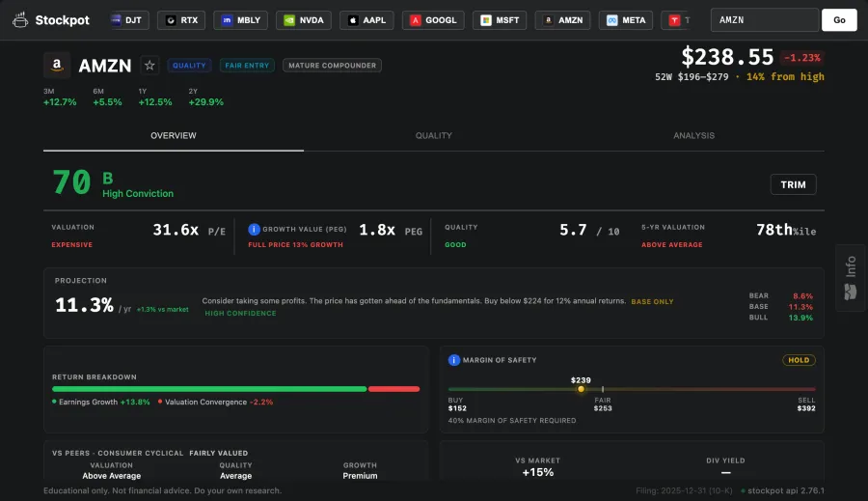Click the SELL $392 price label
Viewport: 868px width, 501px height.
(806, 404)
